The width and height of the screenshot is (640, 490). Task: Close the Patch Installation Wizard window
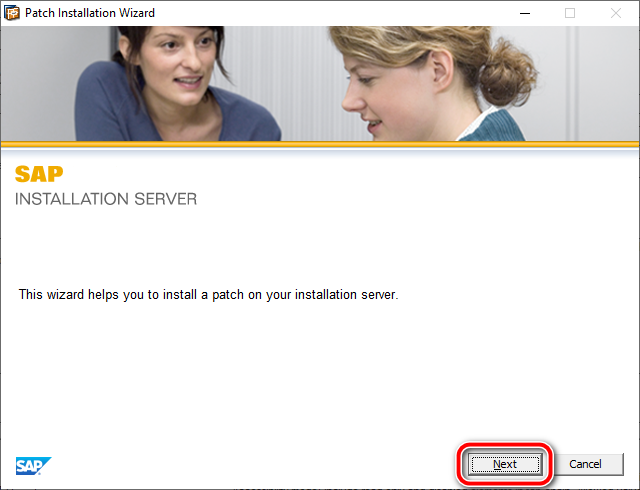tap(616, 13)
